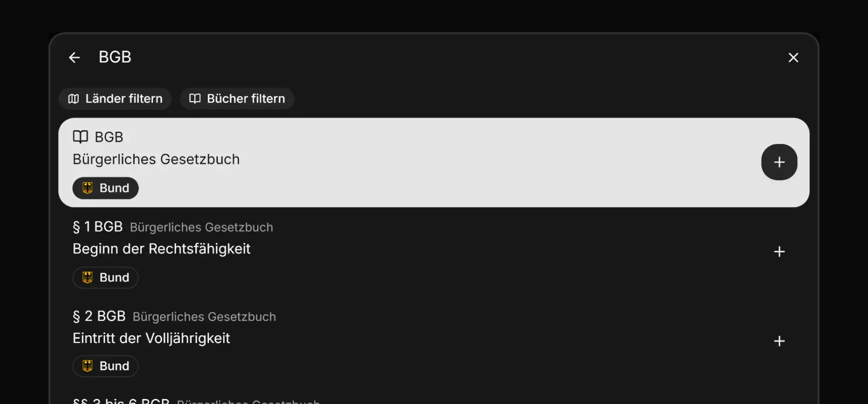
Task: Open the Bücher filtern filter options
Action: (237, 98)
